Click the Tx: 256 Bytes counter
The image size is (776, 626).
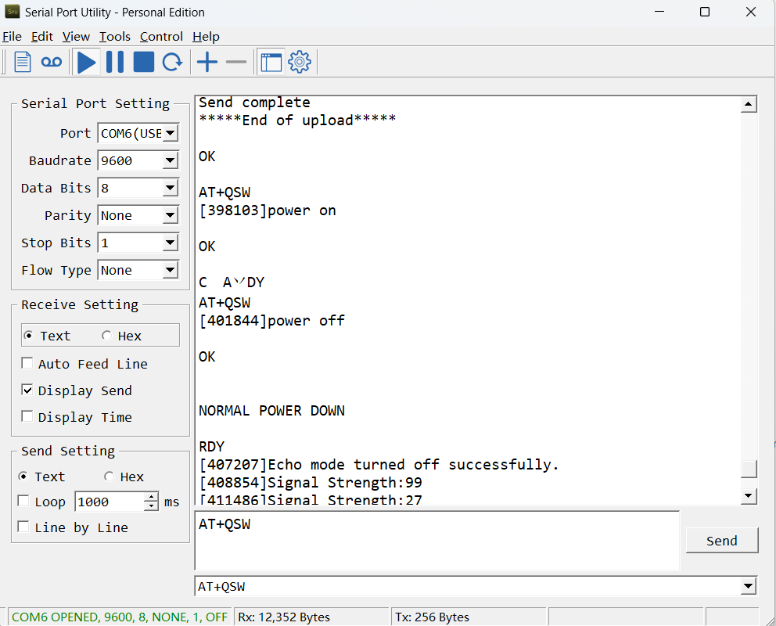coord(432,617)
